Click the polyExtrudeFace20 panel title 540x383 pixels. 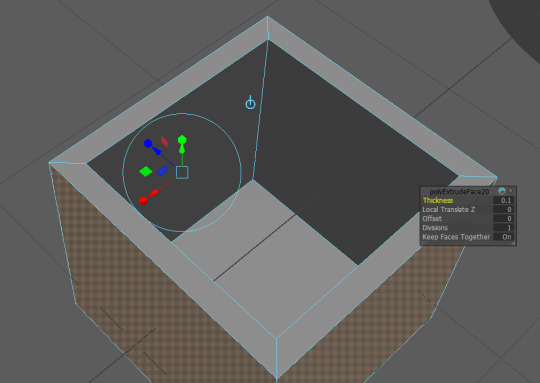(459, 192)
